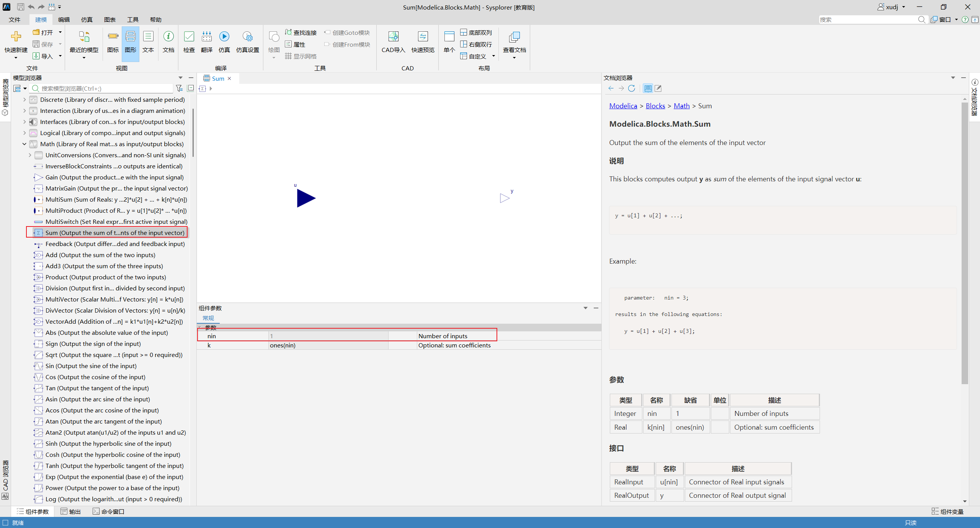The width and height of the screenshot is (980, 528).
Task: Open the 帮助 menu
Action: tap(156, 20)
